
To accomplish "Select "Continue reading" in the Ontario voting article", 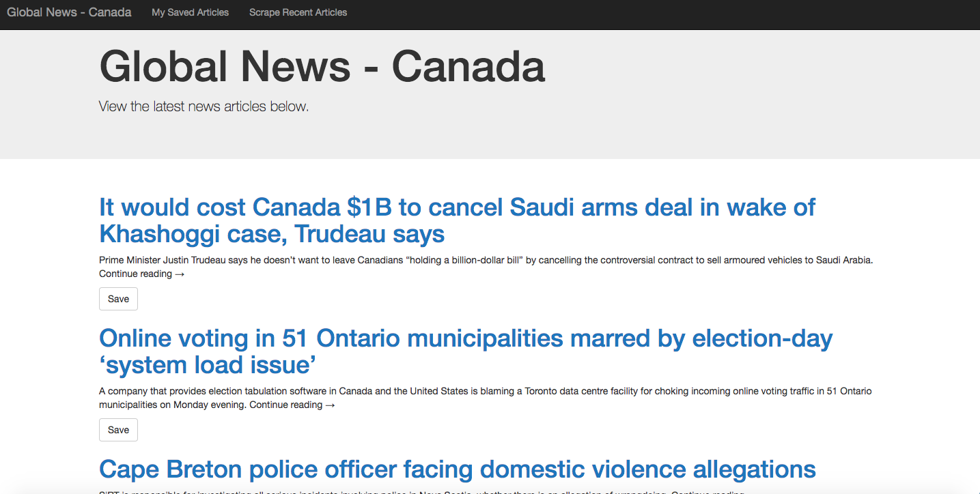I will 285,405.
